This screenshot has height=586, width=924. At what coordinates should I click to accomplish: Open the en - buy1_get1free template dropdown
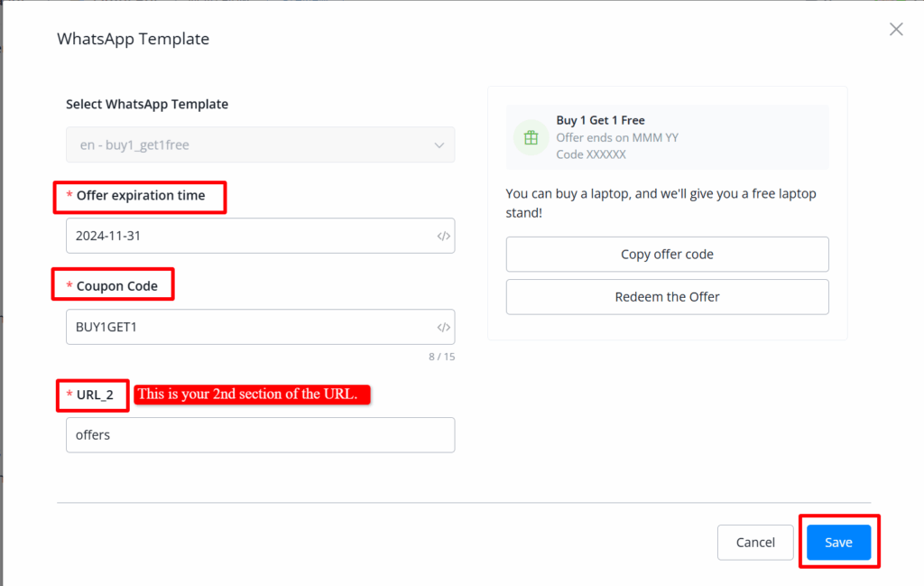pos(260,144)
